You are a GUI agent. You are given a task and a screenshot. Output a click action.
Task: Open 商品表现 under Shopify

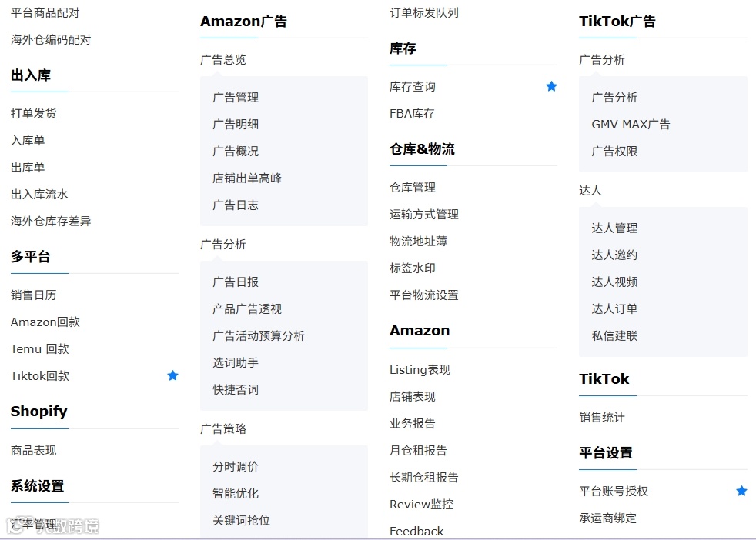[x=33, y=451]
